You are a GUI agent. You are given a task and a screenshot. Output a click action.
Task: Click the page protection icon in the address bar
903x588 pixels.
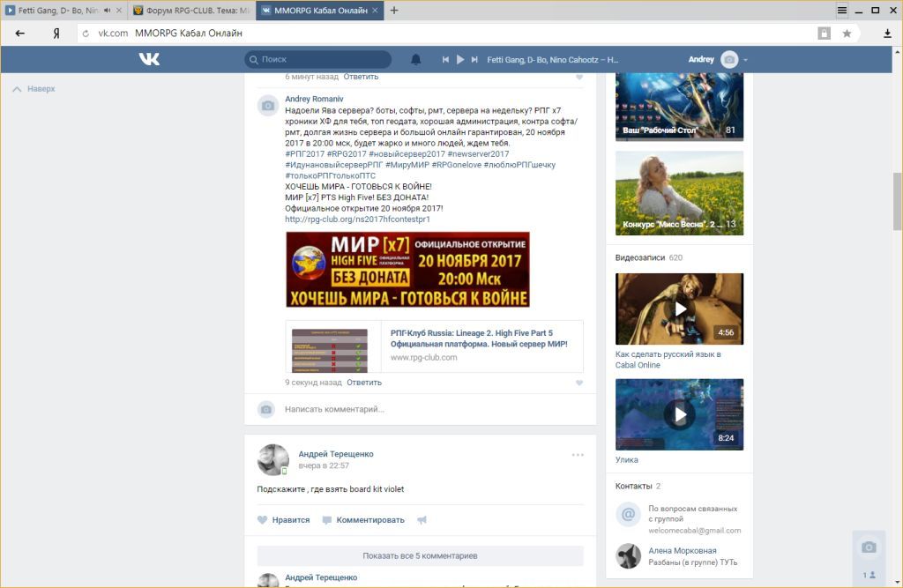pos(825,33)
